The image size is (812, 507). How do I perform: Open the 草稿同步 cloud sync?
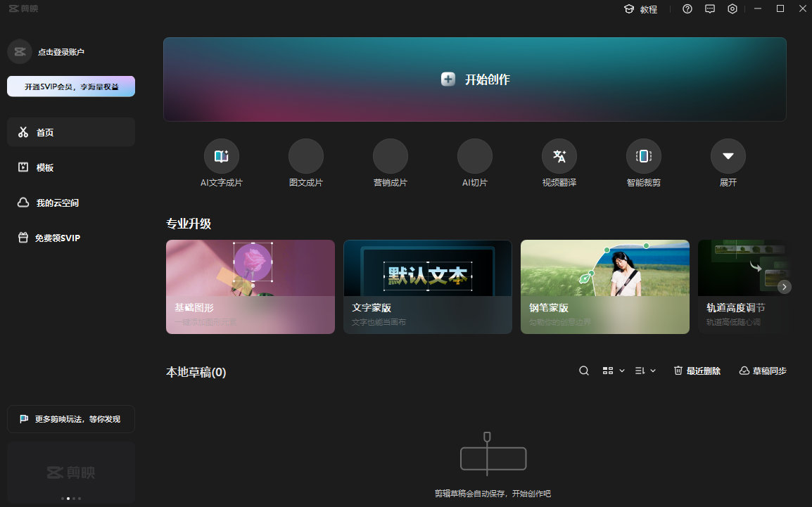point(762,370)
